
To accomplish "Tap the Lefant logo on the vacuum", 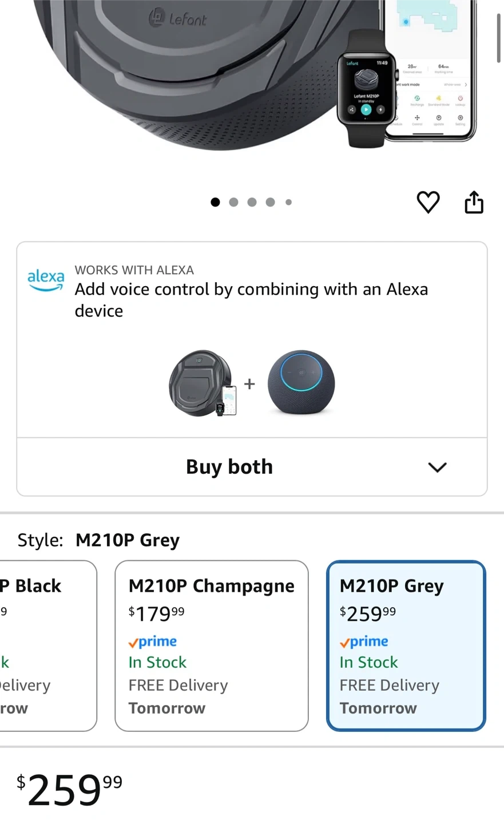I will [178, 19].
